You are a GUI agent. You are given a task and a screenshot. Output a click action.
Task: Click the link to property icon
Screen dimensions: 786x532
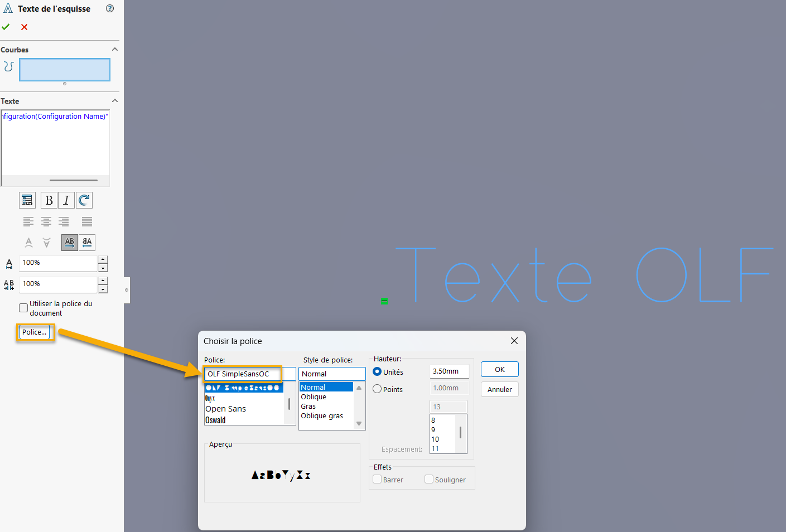[27, 200]
